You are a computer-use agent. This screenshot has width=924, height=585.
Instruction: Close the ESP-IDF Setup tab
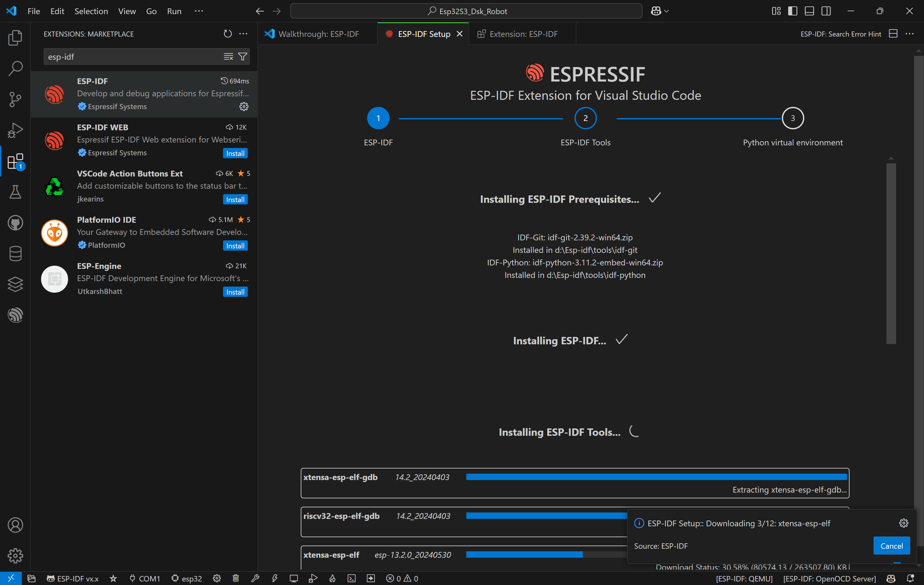tap(459, 34)
